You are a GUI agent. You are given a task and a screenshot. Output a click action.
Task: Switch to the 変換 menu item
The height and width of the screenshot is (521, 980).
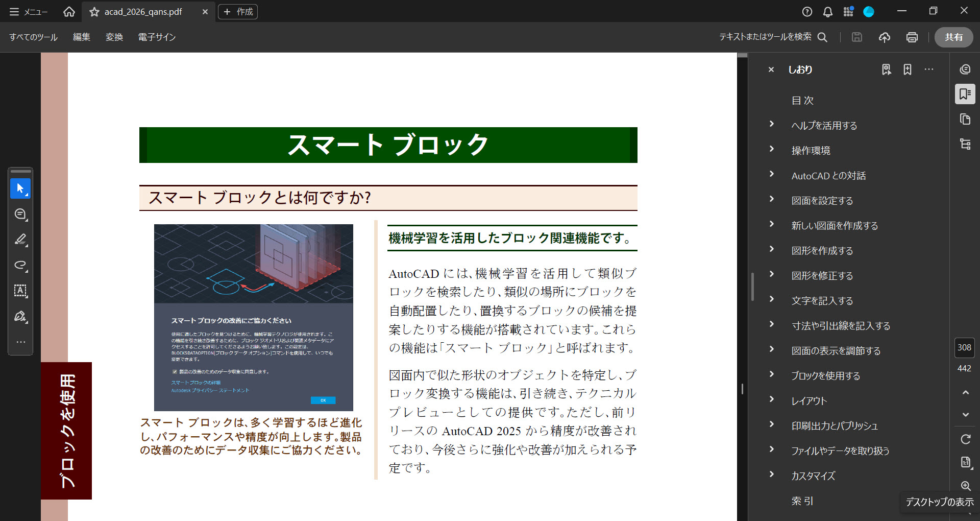[x=114, y=37]
